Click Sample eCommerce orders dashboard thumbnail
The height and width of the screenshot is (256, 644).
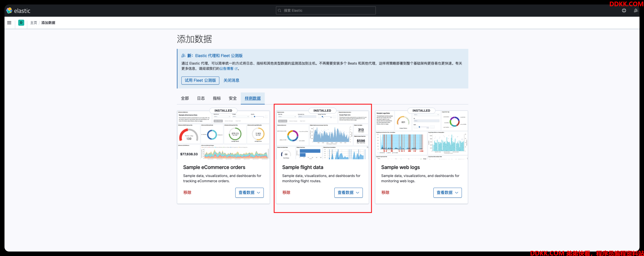223,135
